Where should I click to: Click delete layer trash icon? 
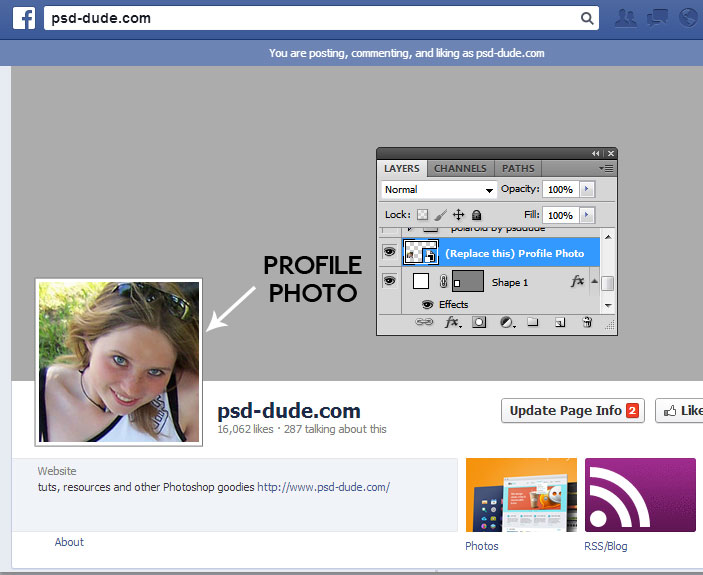pos(587,322)
